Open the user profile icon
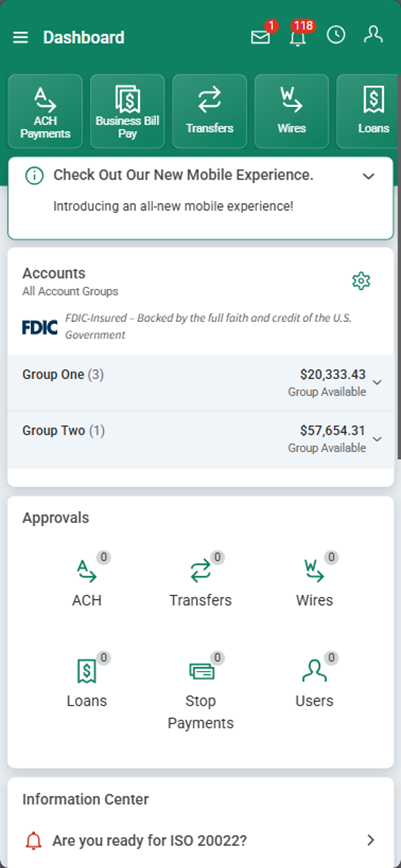This screenshot has height=868, width=401. pos(373,34)
